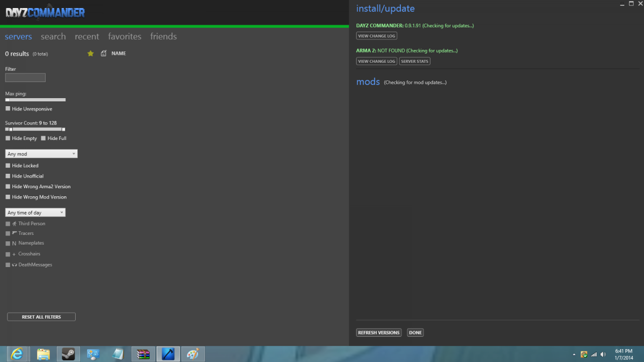Image resolution: width=644 pixels, height=362 pixels.
Task: Click the notes column icon beside NAME
Action: point(104,54)
